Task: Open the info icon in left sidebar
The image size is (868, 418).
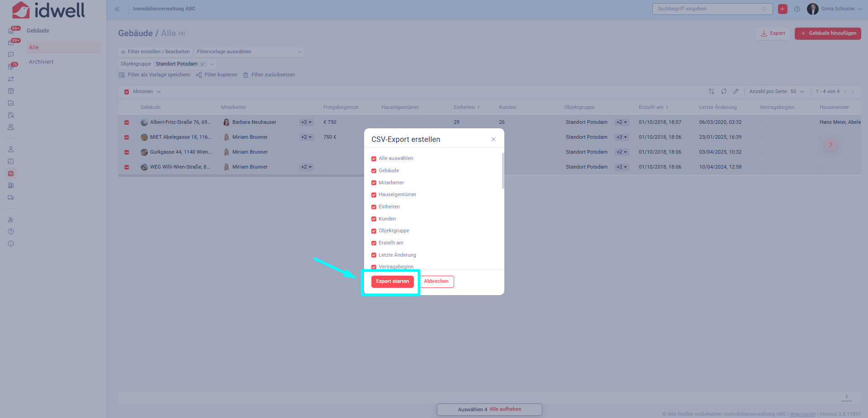Action: coord(11,244)
